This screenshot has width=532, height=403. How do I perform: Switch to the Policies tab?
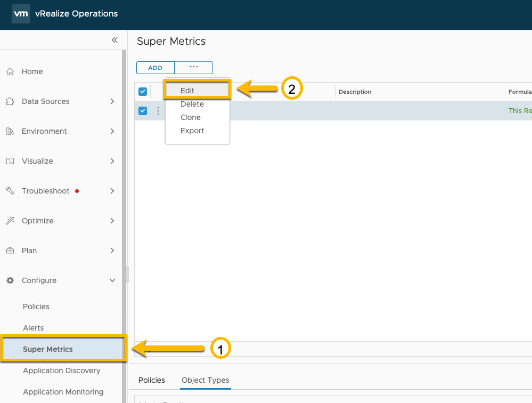coord(152,380)
